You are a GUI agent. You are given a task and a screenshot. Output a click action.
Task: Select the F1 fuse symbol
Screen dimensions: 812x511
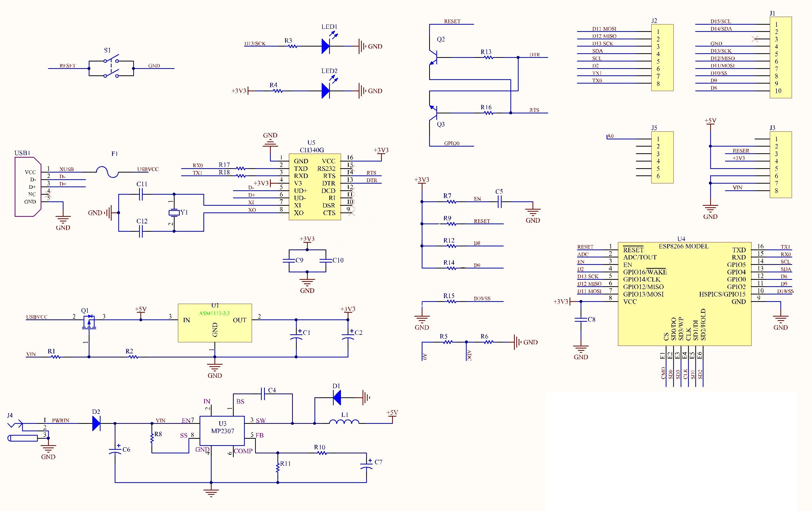[x=107, y=172]
